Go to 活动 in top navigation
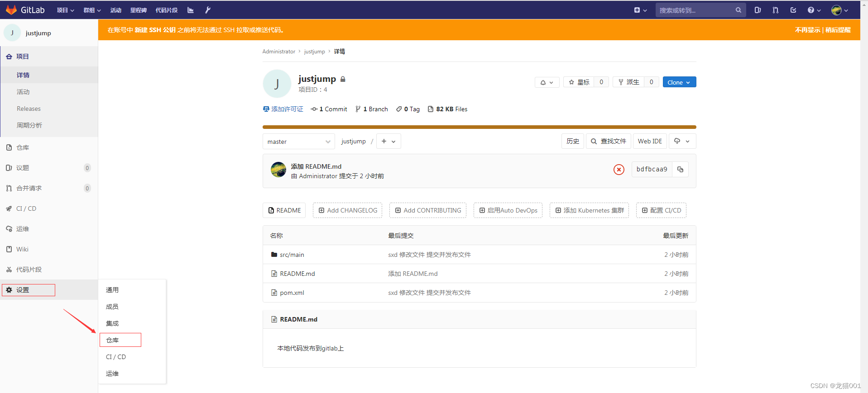 click(x=116, y=10)
